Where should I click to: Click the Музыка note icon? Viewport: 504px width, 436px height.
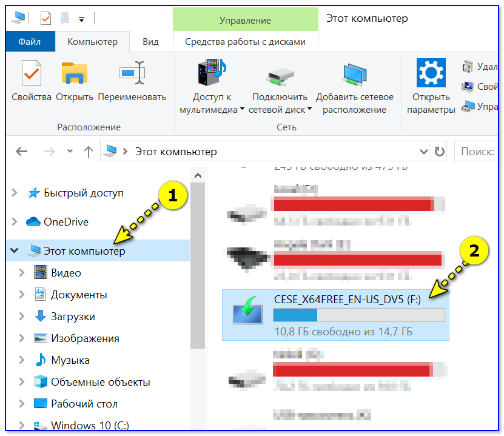(x=41, y=360)
